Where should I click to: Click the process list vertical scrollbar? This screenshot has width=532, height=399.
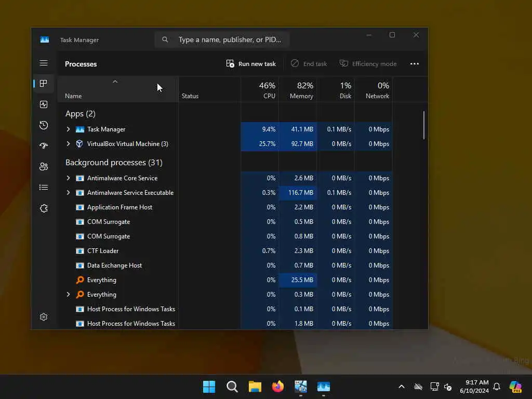(x=424, y=125)
